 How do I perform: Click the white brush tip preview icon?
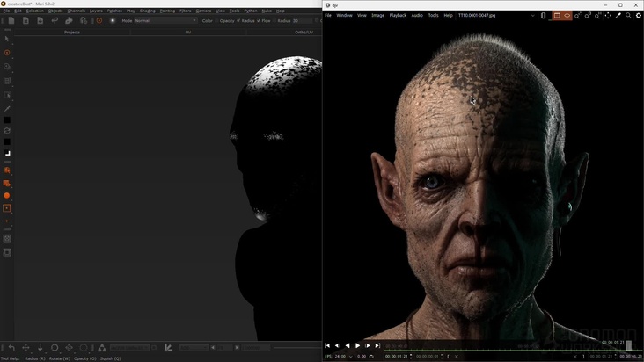[x=113, y=20]
